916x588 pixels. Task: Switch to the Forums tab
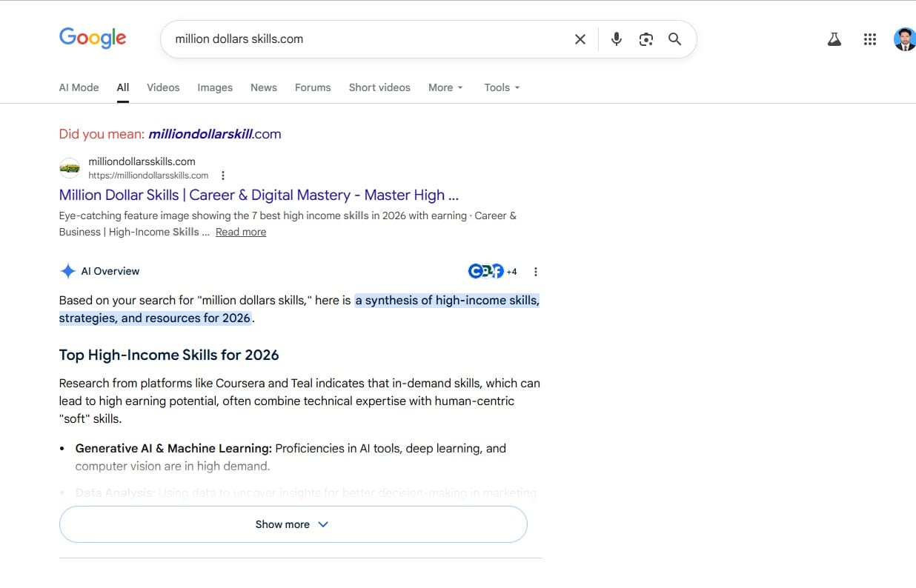313,87
